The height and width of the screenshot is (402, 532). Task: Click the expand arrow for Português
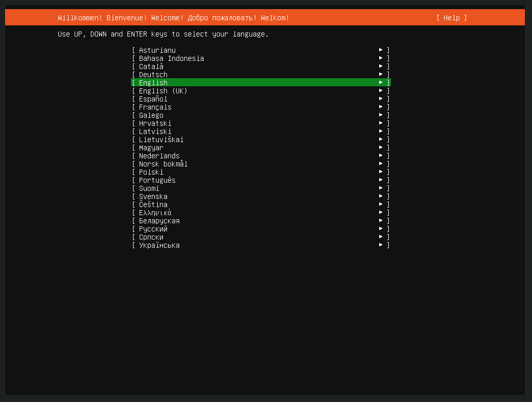pyautogui.click(x=380, y=179)
